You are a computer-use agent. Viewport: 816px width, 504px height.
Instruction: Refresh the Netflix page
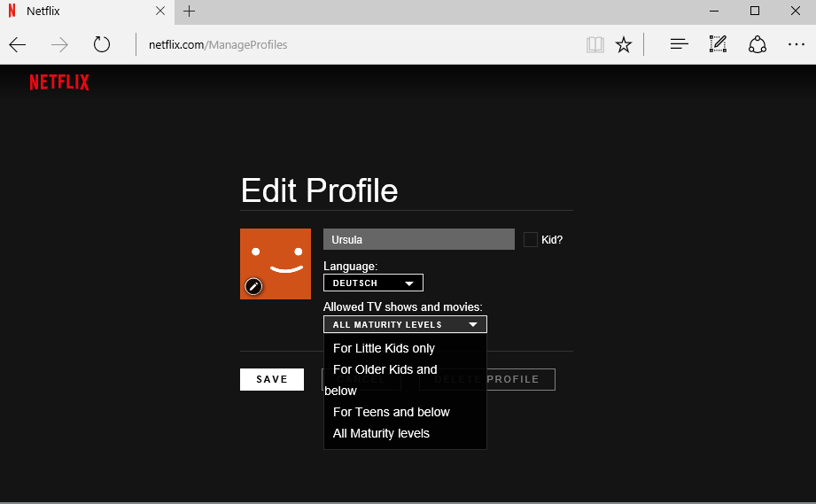tap(102, 44)
